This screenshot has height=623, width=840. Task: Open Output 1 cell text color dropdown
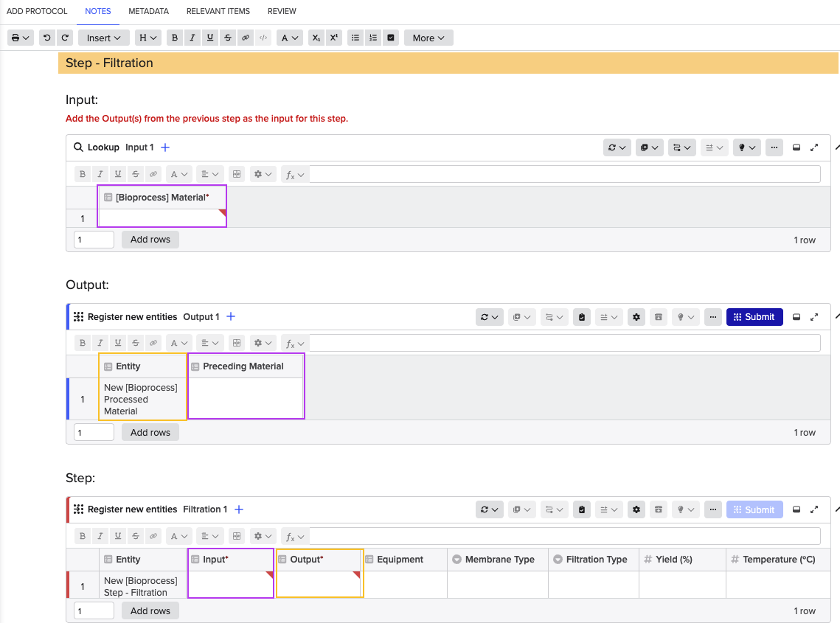[x=178, y=343]
